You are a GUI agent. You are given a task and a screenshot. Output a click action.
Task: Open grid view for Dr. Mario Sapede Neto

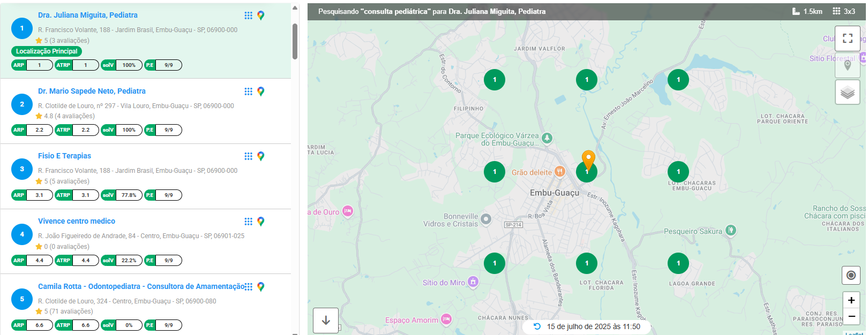pyautogui.click(x=248, y=92)
